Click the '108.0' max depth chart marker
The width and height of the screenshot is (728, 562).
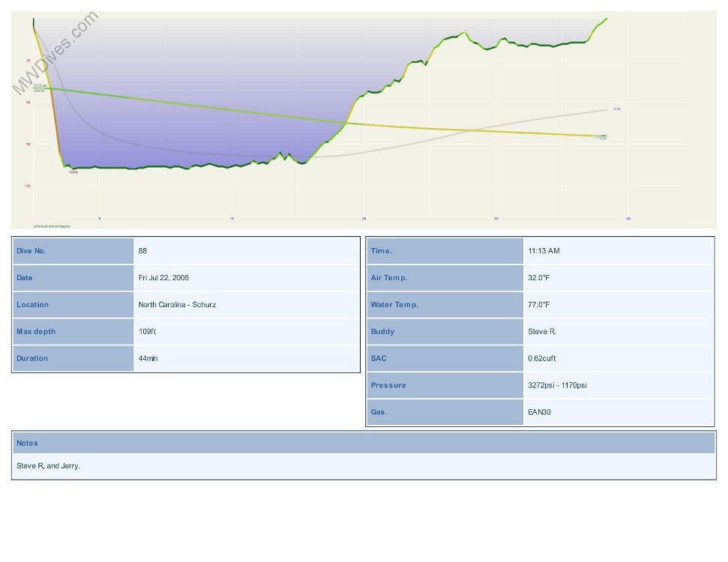[73, 172]
